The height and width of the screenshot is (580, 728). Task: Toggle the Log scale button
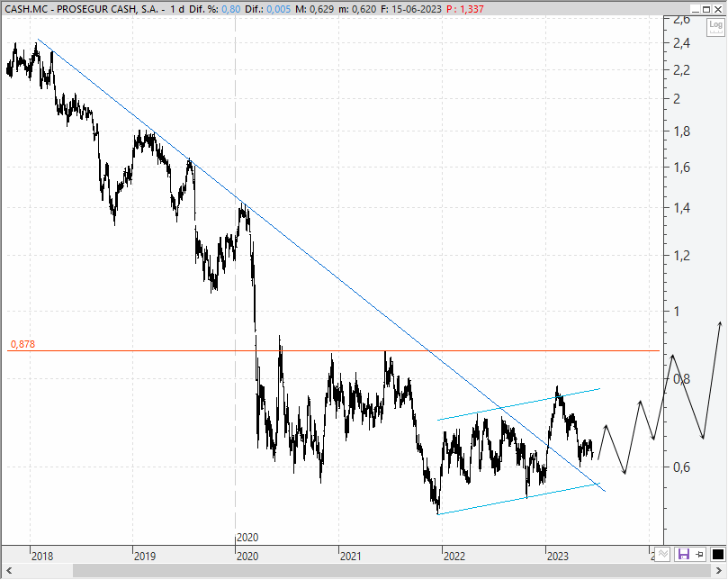click(715, 27)
